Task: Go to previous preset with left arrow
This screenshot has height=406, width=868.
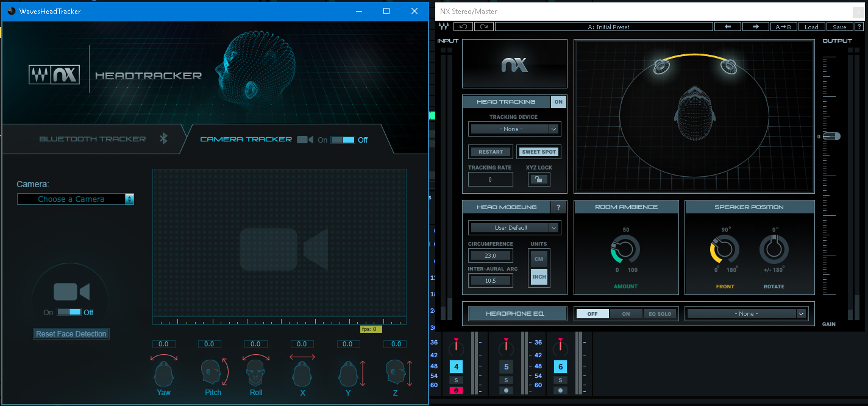Action: tap(728, 27)
